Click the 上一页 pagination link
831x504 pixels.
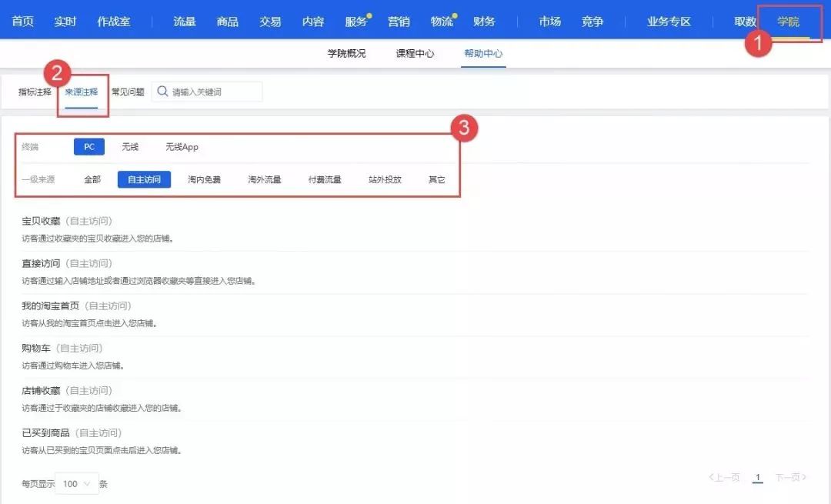tap(724, 477)
